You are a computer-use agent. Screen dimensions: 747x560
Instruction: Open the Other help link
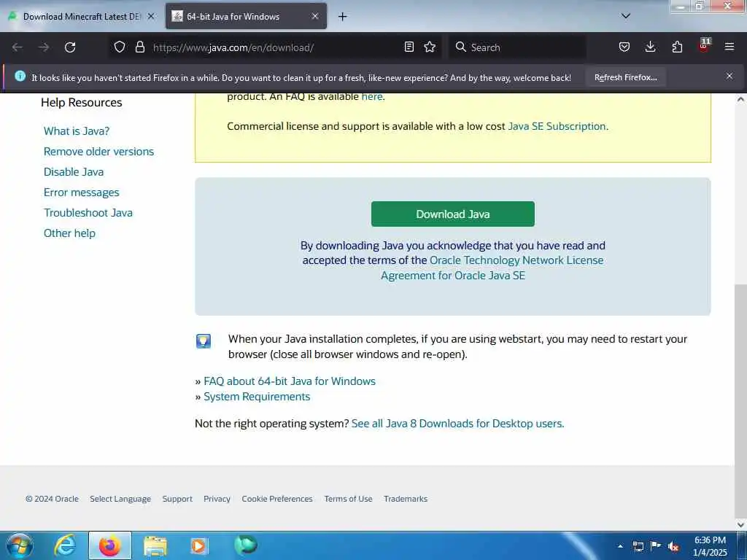69,233
